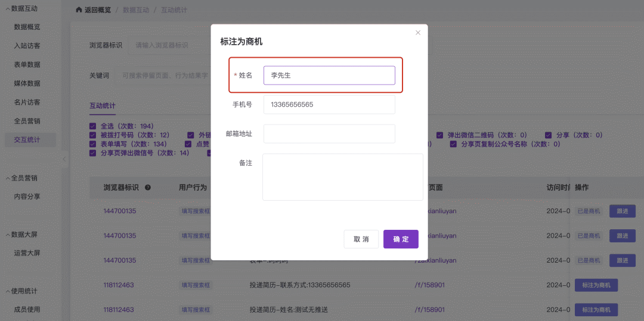The width and height of the screenshot is (644, 321).
Task: Expand the 数据大屏 sidebar group
Action: click(7, 235)
